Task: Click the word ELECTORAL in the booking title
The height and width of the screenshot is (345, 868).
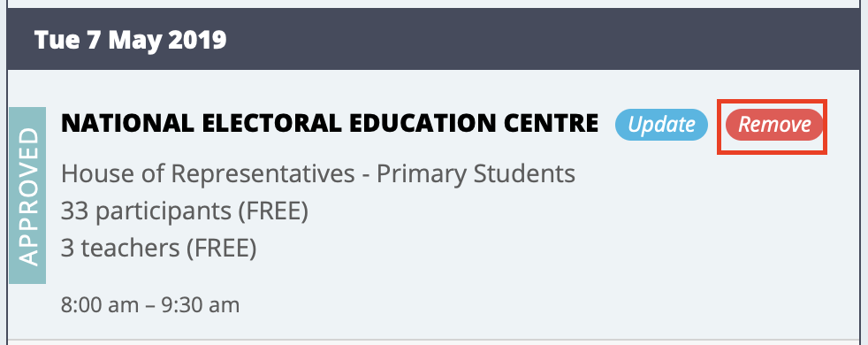Action: [x=269, y=124]
